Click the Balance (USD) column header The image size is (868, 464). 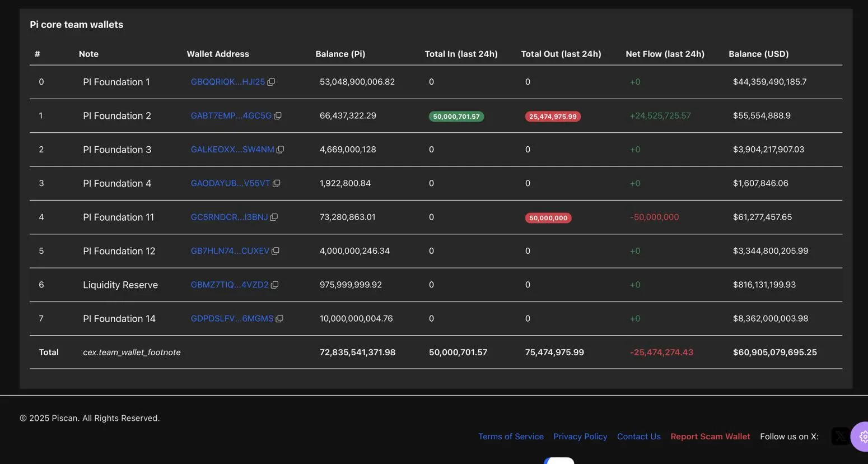coord(758,54)
